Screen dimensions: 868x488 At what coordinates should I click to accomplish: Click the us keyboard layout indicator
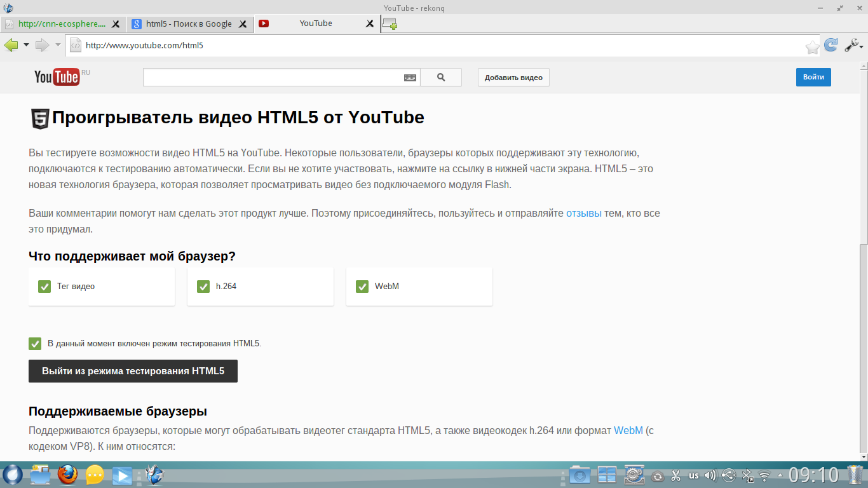click(693, 475)
